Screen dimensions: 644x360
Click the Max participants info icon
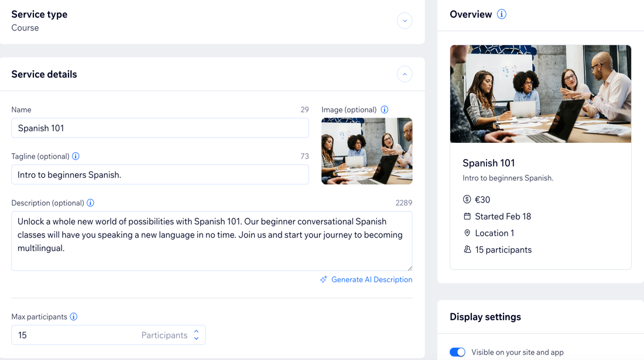[74, 317]
